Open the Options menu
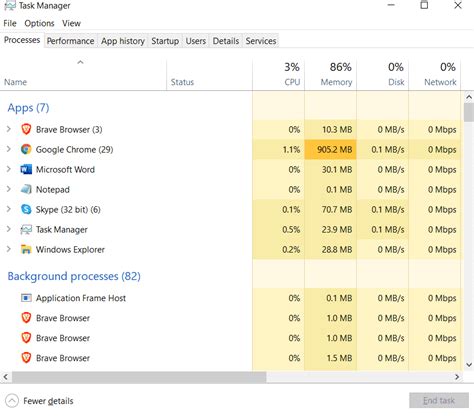 [39, 23]
